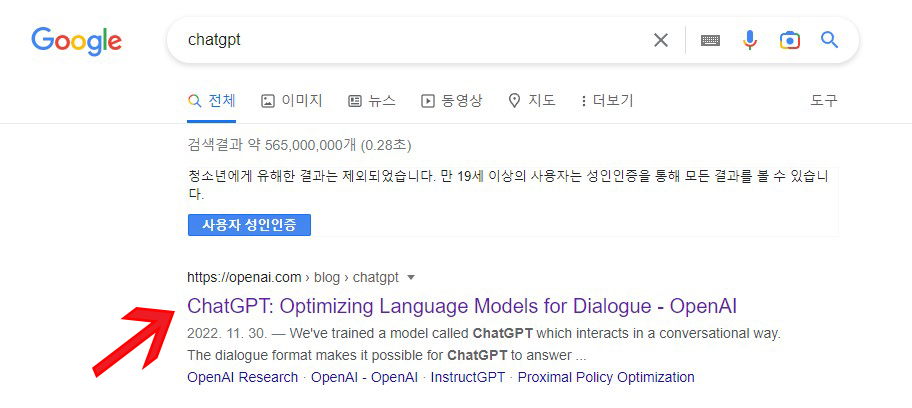This screenshot has width=912, height=408.
Task: Start voice search with microphone icon
Action: (x=750, y=40)
